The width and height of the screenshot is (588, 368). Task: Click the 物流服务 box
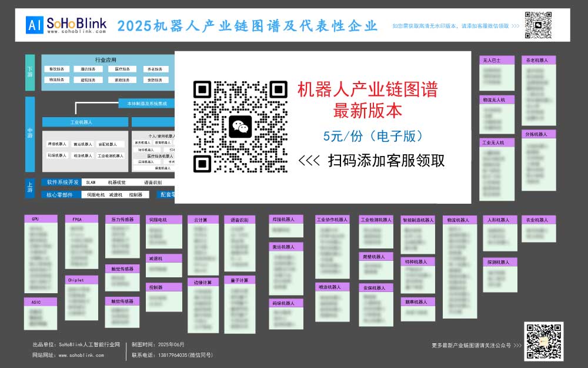[56, 80]
